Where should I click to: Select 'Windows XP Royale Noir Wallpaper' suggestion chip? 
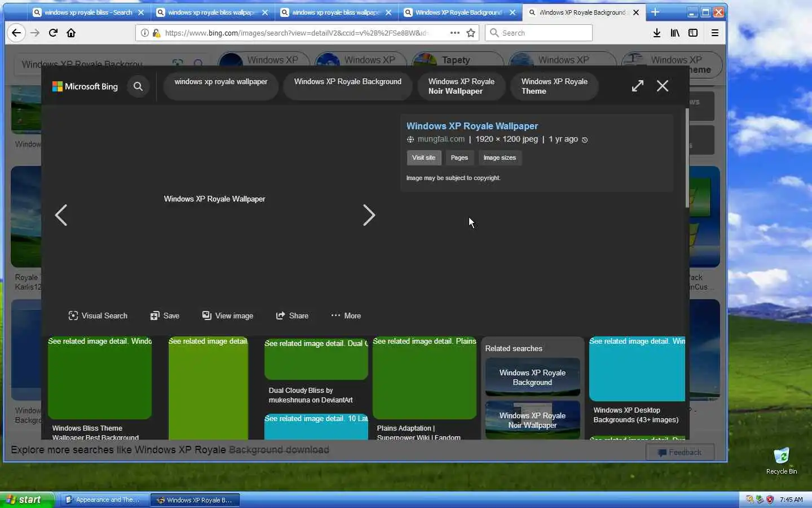coord(461,86)
